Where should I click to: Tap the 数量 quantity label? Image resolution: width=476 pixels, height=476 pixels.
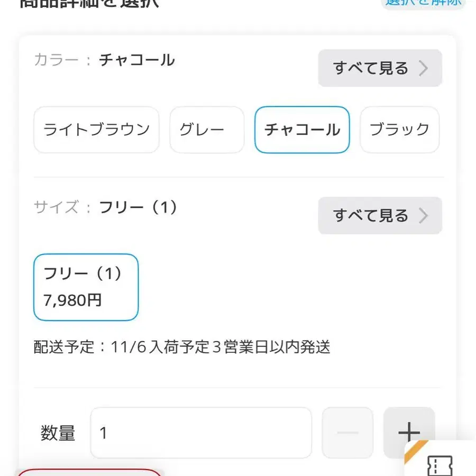(58, 432)
